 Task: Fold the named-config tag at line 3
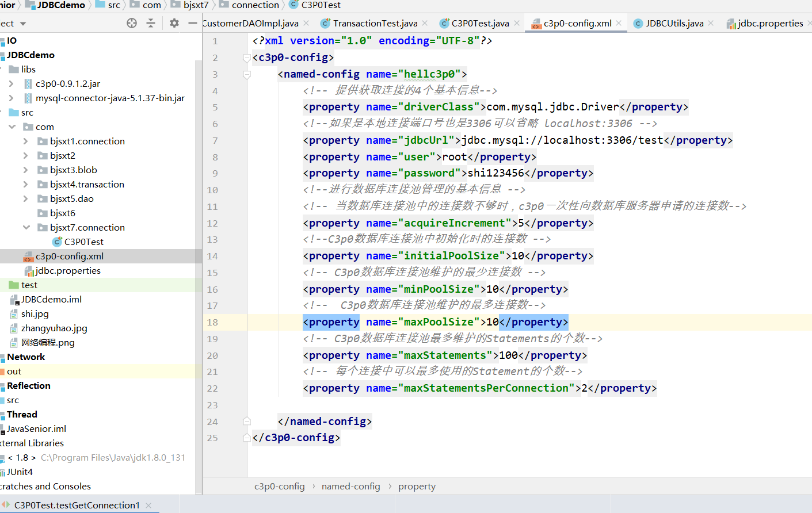click(247, 74)
